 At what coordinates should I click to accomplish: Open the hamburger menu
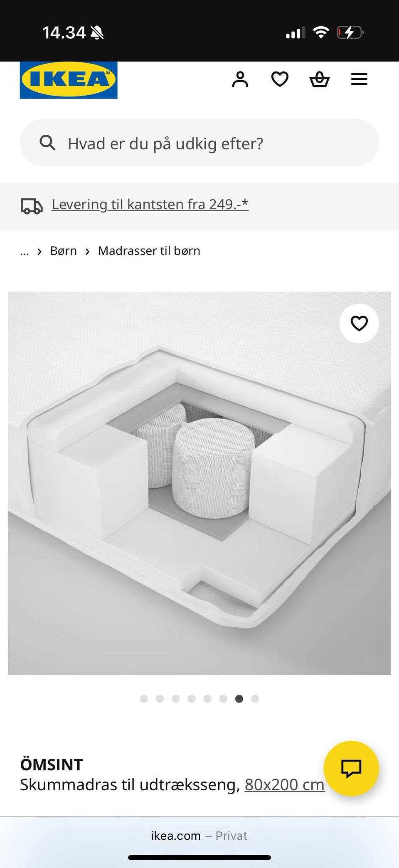point(359,79)
